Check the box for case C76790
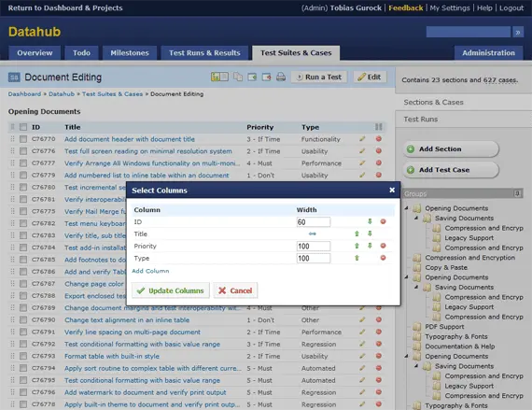Viewport: 532px width, 410px height. [x=23, y=319]
